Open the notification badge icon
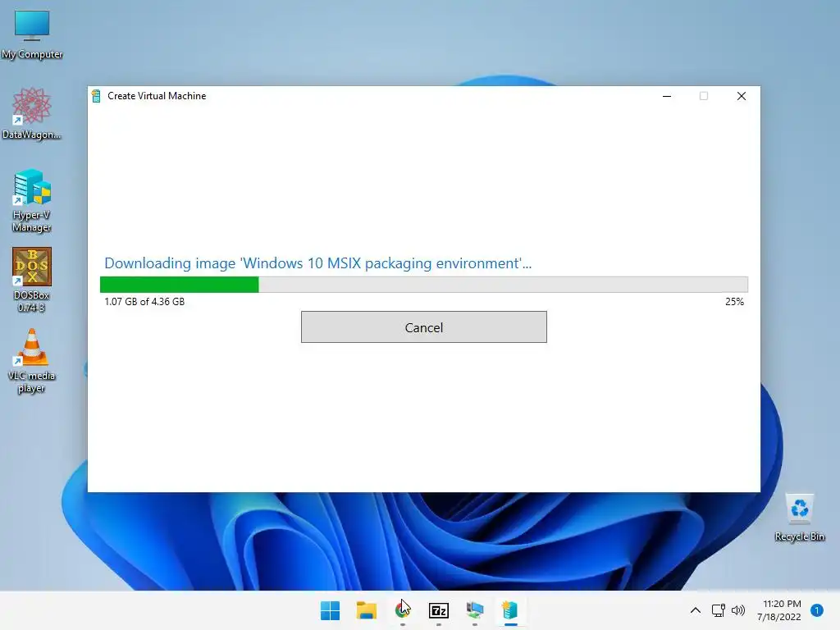Viewport: 840px width, 630px height. [x=817, y=610]
